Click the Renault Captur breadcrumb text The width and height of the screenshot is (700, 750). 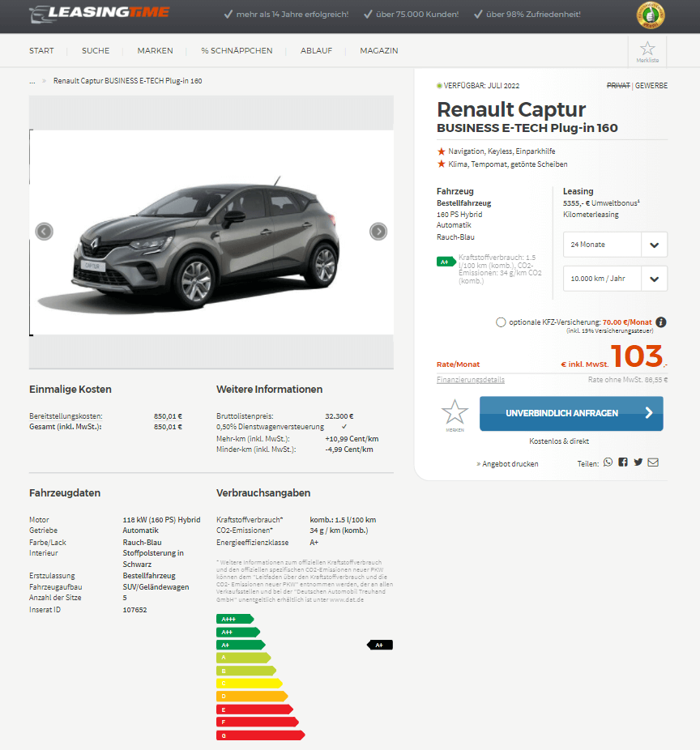pyautogui.click(x=128, y=81)
